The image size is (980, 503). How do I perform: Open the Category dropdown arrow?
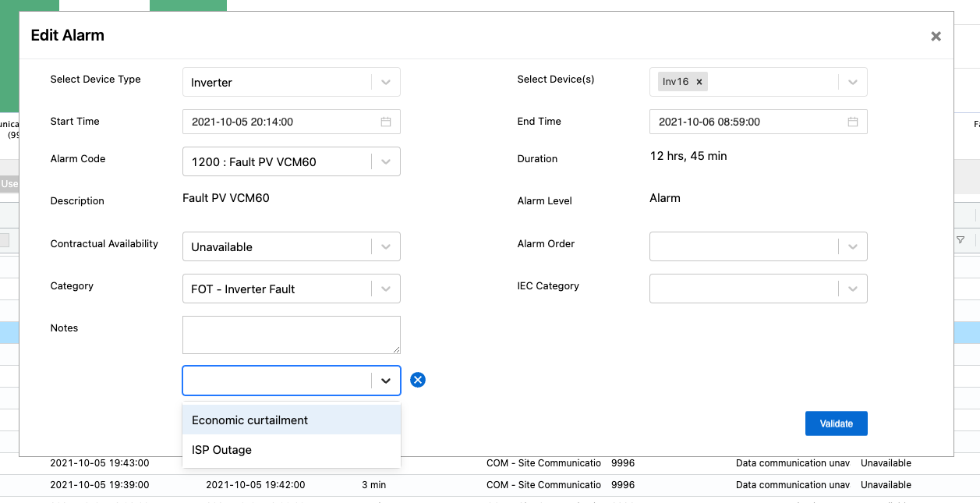[x=386, y=289]
